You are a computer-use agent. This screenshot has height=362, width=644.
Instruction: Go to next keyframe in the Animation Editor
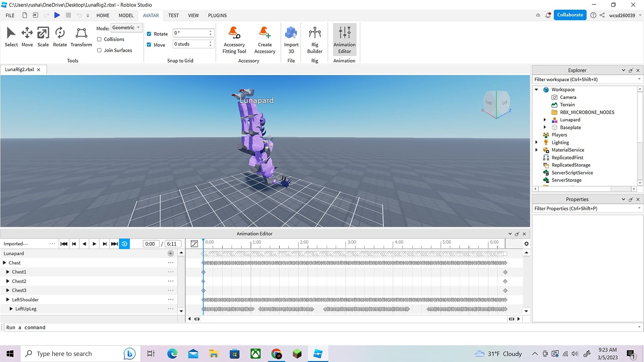(x=105, y=244)
